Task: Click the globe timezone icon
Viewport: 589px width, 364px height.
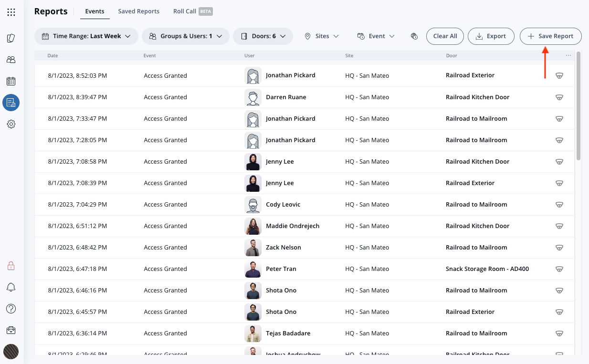Action: point(414,36)
